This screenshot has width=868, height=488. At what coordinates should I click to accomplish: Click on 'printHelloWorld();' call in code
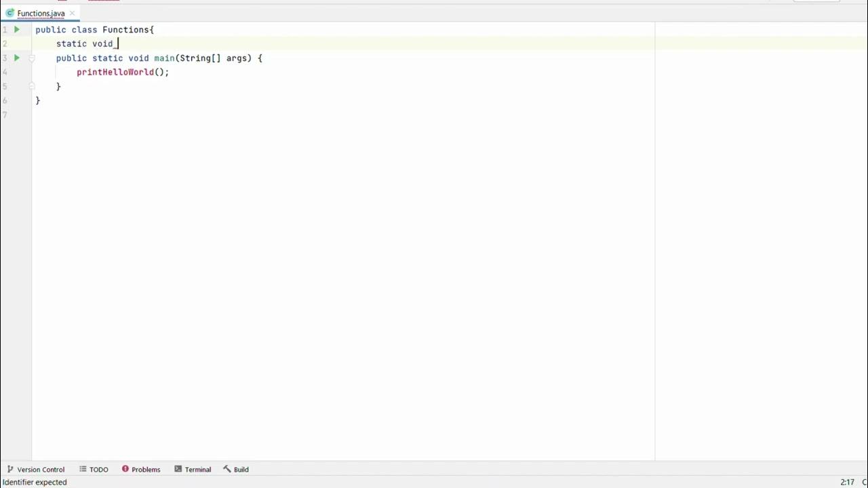coord(123,72)
